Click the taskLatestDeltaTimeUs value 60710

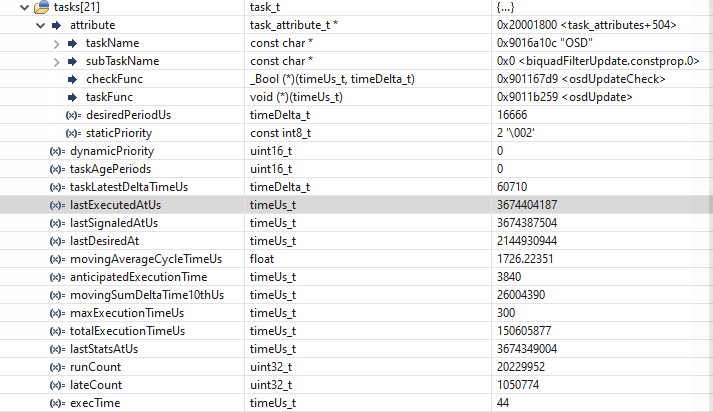point(512,187)
